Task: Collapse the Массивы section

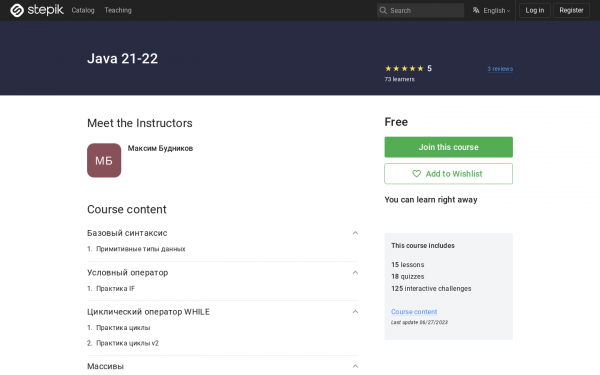Action: click(355, 367)
